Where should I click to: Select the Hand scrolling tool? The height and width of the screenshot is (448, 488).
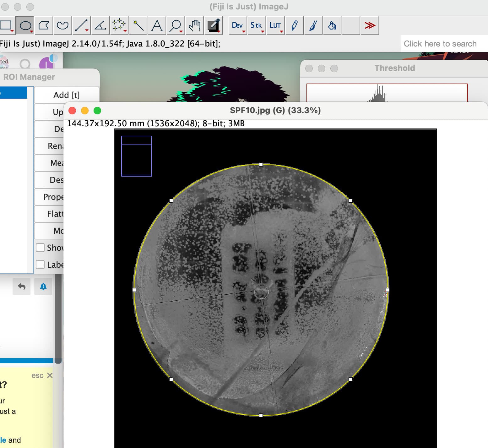(x=194, y=25)
